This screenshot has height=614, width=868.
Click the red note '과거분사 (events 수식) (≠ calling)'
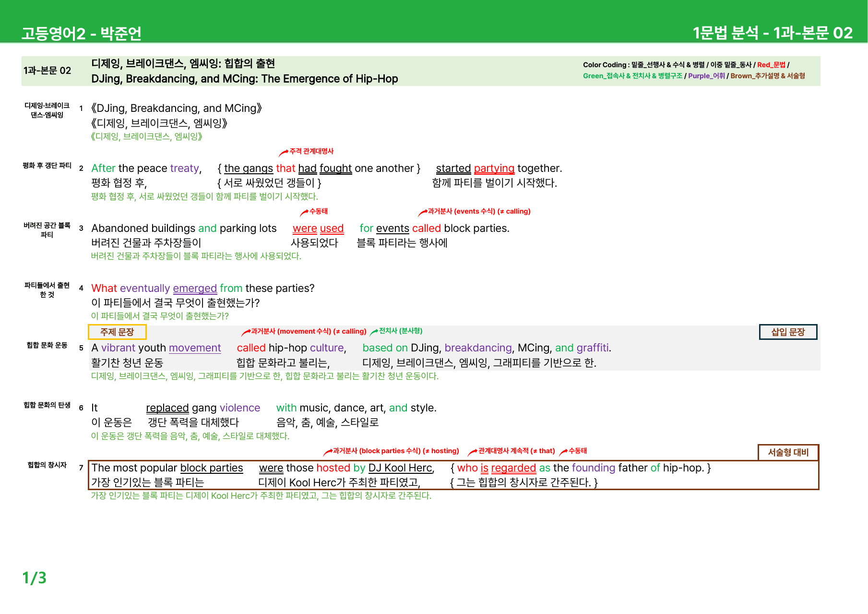coord(479,211)
